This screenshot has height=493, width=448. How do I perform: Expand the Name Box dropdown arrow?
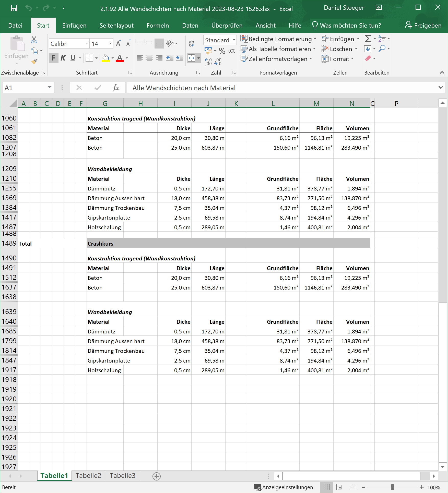coord(49,88)
